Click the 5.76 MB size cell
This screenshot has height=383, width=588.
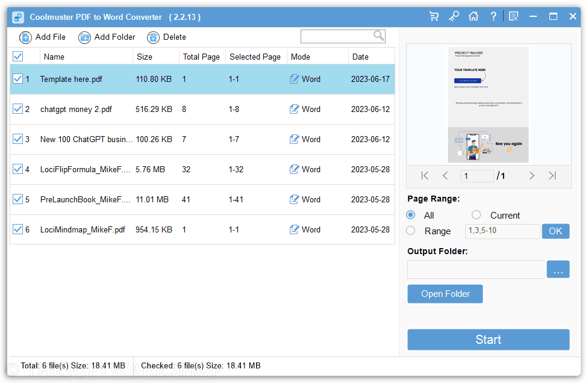click(x=151, y=169)
